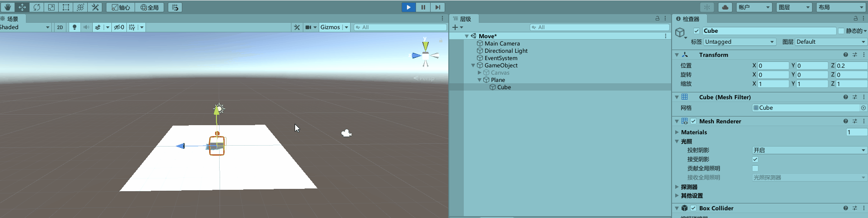Open cloud services
Viewport: 868px width, 218px height.
[x=725, y=7]
